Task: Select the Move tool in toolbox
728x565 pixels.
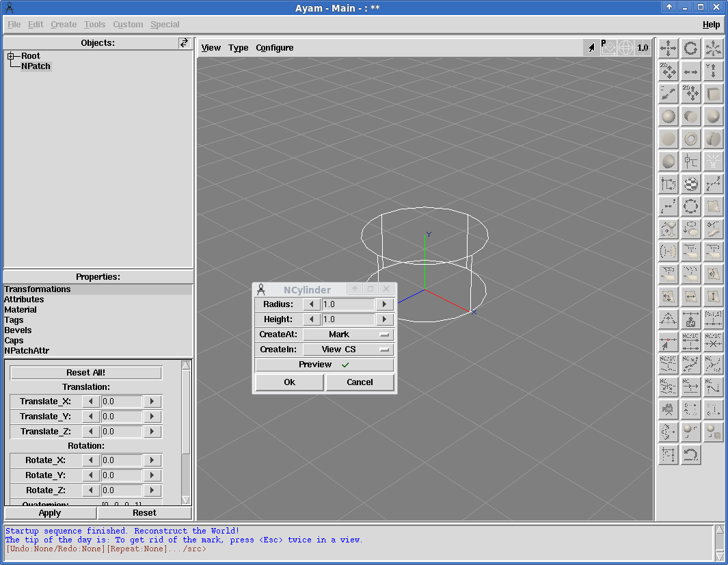Action: click(x=668, y=49)
